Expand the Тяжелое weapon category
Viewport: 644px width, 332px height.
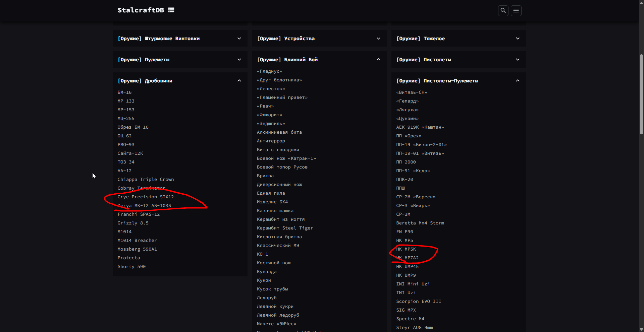(x=459, y=39)
